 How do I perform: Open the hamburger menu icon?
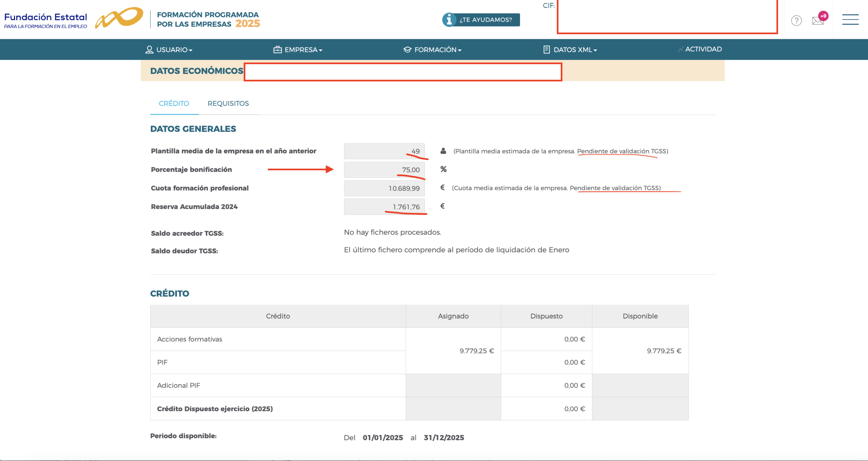click(850, 20)
